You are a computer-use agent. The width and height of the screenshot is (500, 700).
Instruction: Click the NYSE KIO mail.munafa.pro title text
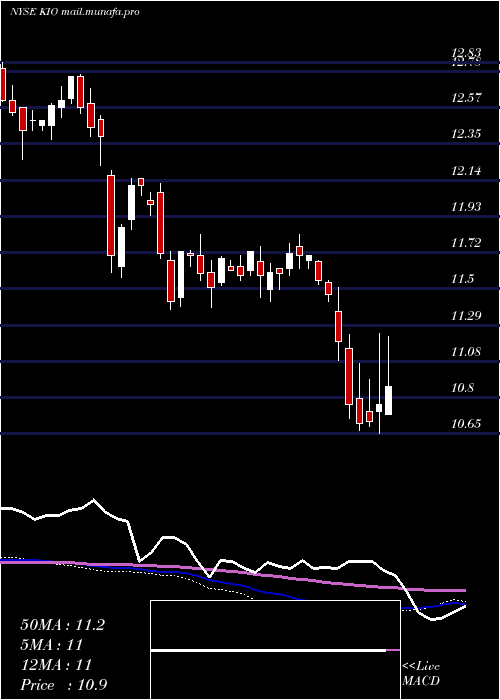pyautogui.click(x=75, y=12)
